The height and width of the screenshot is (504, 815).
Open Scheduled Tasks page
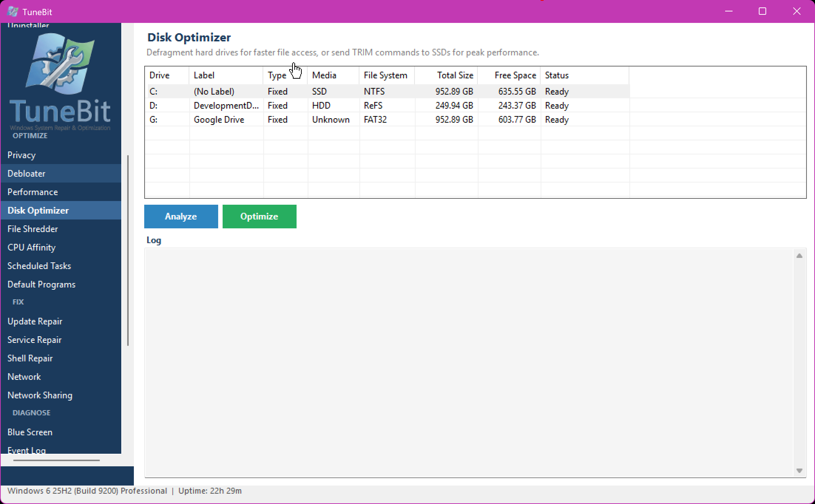[61, 266]
